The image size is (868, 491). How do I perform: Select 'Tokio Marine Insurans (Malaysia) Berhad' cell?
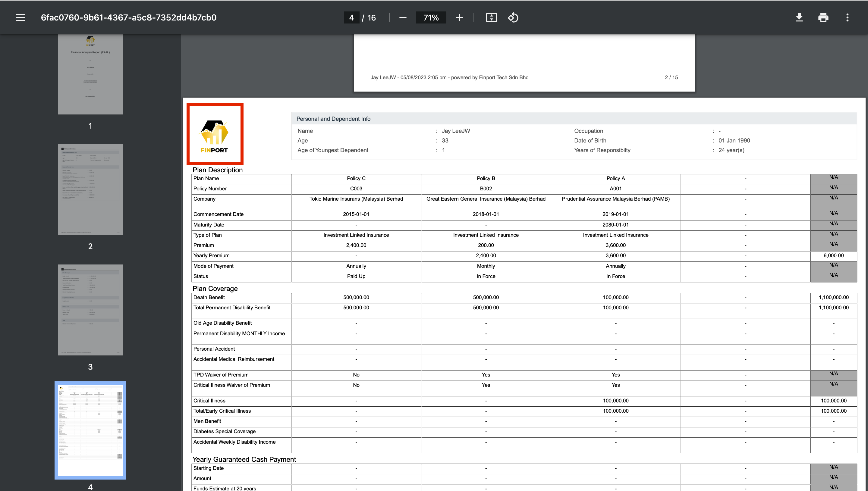click(356, 202)
